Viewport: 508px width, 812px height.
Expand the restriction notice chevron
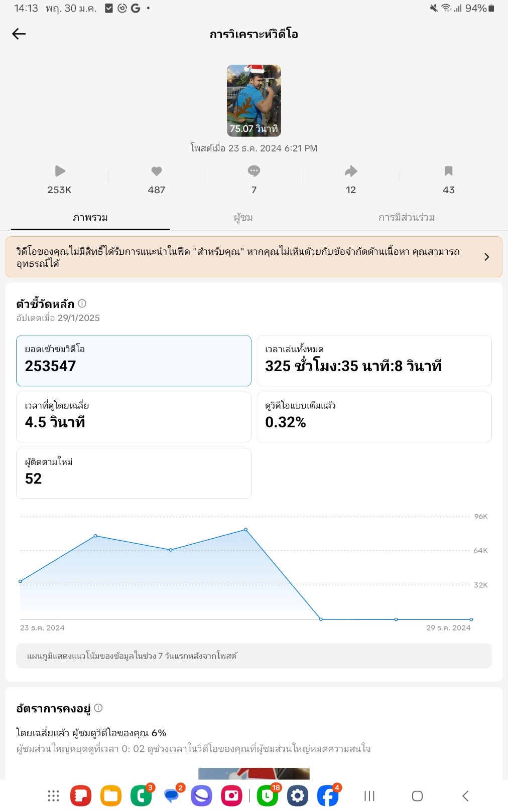pos(486,257)
